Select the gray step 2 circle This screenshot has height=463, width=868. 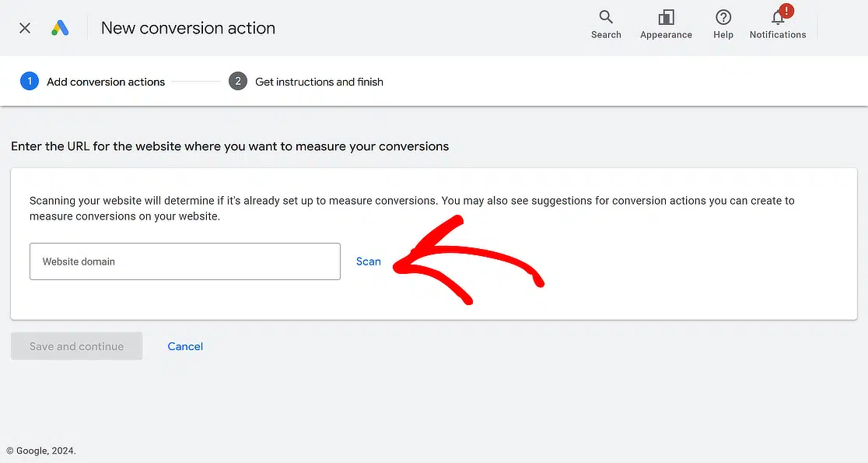pos(238,82)
